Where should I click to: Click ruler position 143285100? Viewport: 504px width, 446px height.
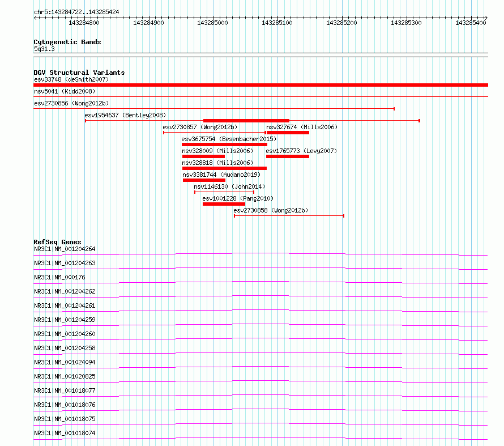(277, 23)
